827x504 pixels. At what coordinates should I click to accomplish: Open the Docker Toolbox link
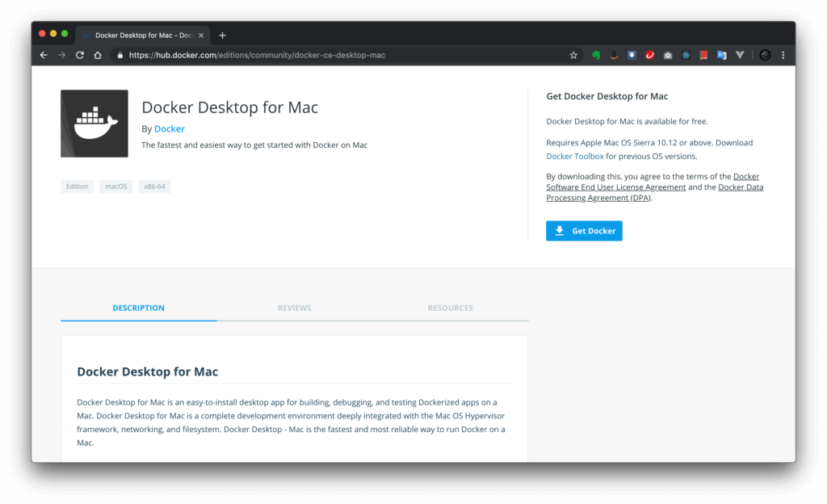(x=575, y=156)
